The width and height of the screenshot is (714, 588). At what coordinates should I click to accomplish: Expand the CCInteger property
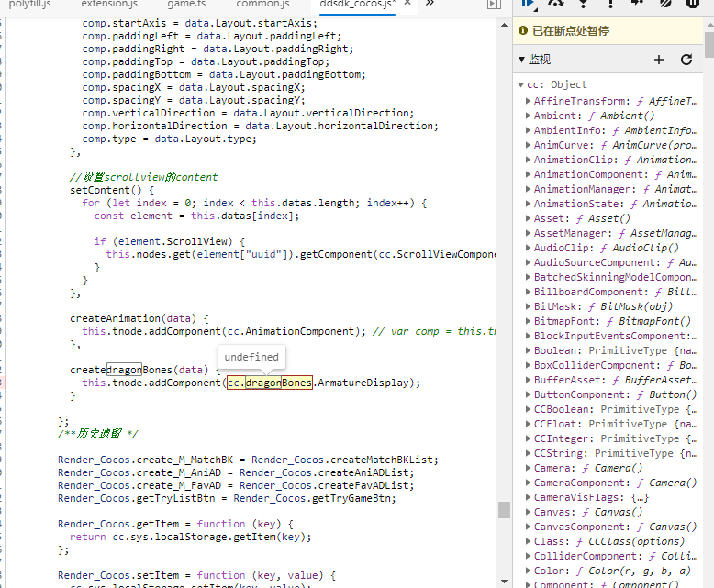pyautogui.click(x=528, y=438)
